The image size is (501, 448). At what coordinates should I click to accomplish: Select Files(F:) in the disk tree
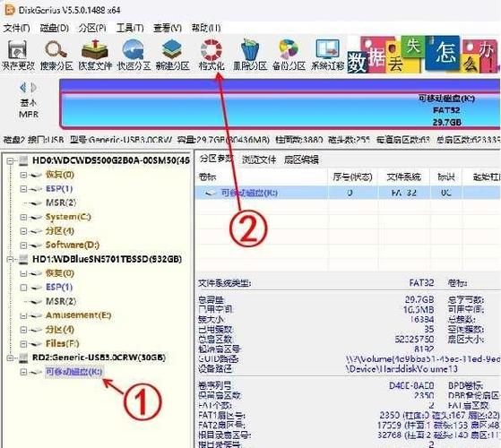pyautogui.click(x=63, y=343)
